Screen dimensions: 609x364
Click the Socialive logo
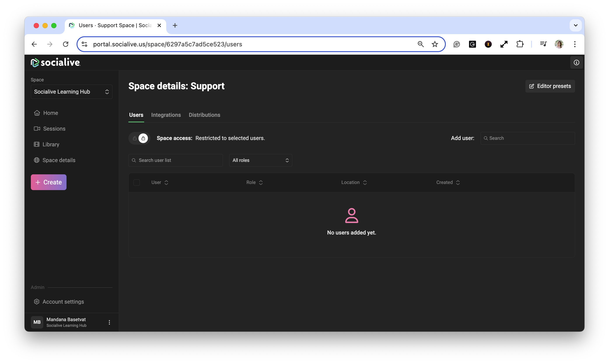coord(55,62)
